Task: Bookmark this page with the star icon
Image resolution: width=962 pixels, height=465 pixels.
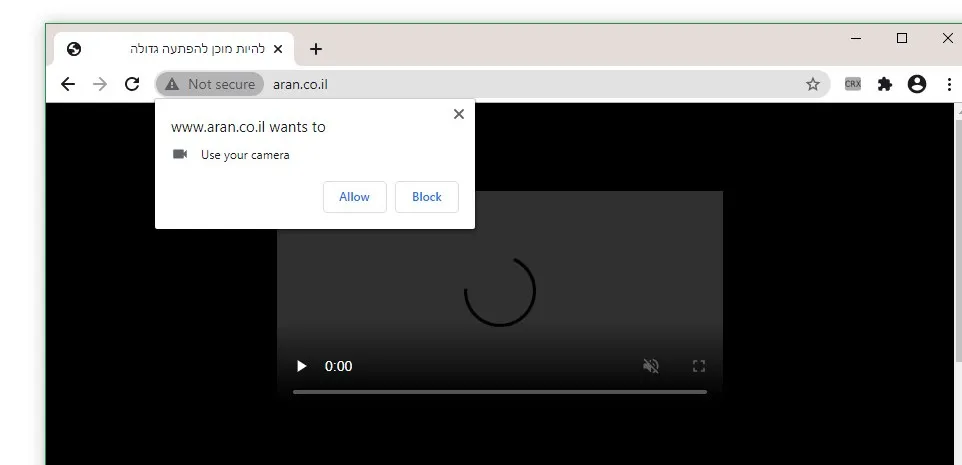Action: point(812,84)
